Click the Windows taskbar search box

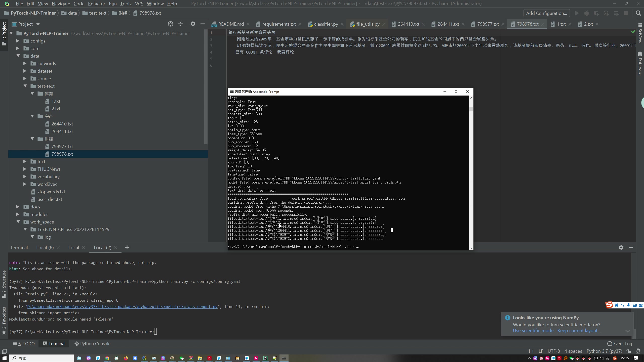click(42, 358)
